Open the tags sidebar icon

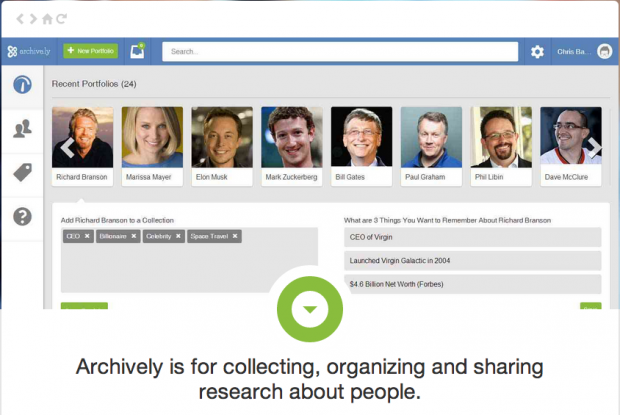click(22, 173)
